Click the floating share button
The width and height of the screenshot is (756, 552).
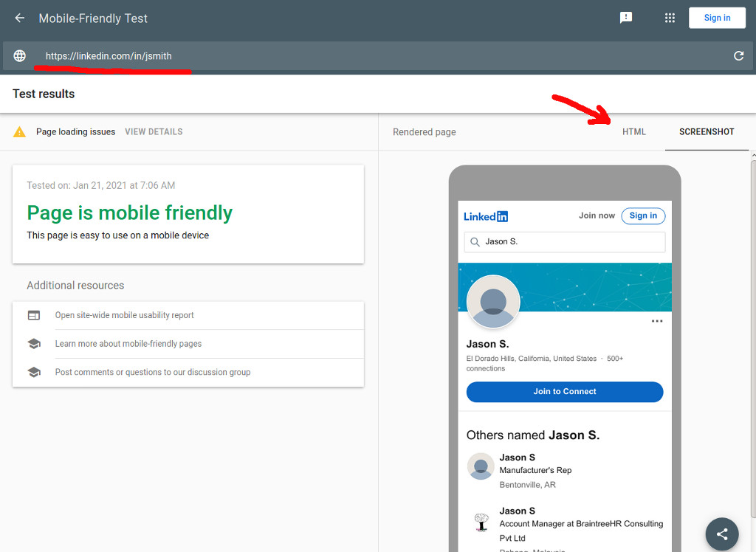pyautogui.click(x=722, y=534)
